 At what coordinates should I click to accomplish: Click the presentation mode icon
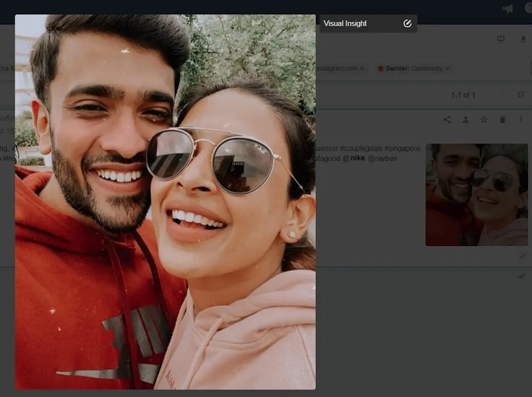[501, 39]
